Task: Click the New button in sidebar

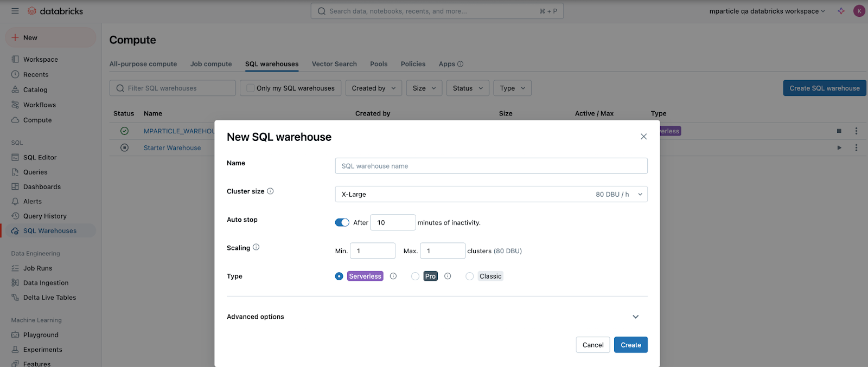Action: 50,37
